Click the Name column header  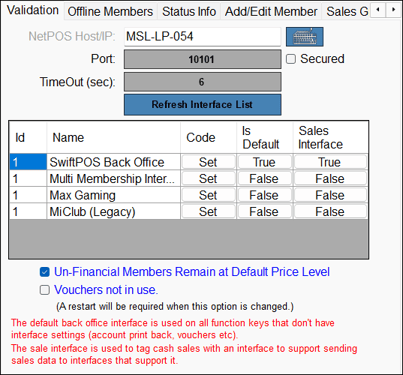point(114,138)
